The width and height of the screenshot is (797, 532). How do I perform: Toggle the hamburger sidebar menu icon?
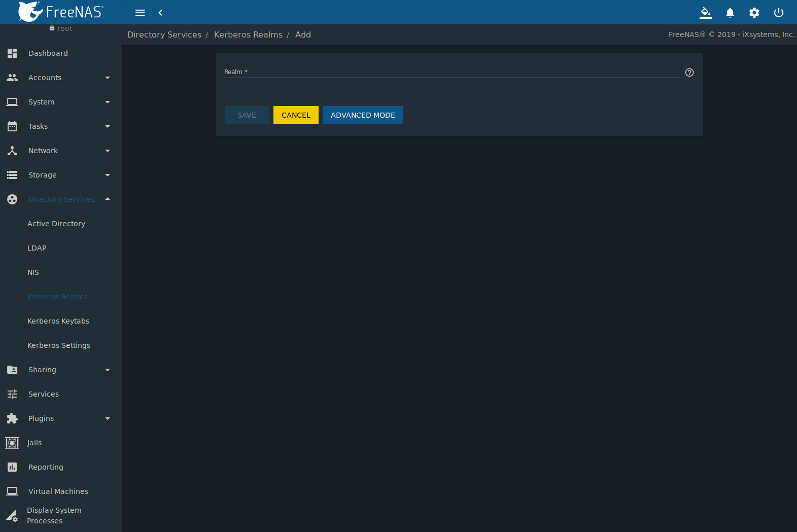coord(140,13)
